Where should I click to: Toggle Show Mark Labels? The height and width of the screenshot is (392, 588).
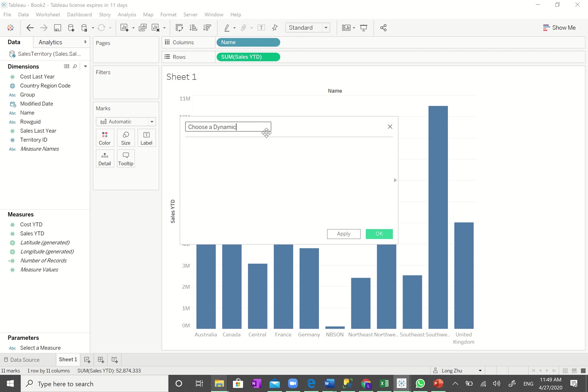pyautogui.click(x=261, y=28)
